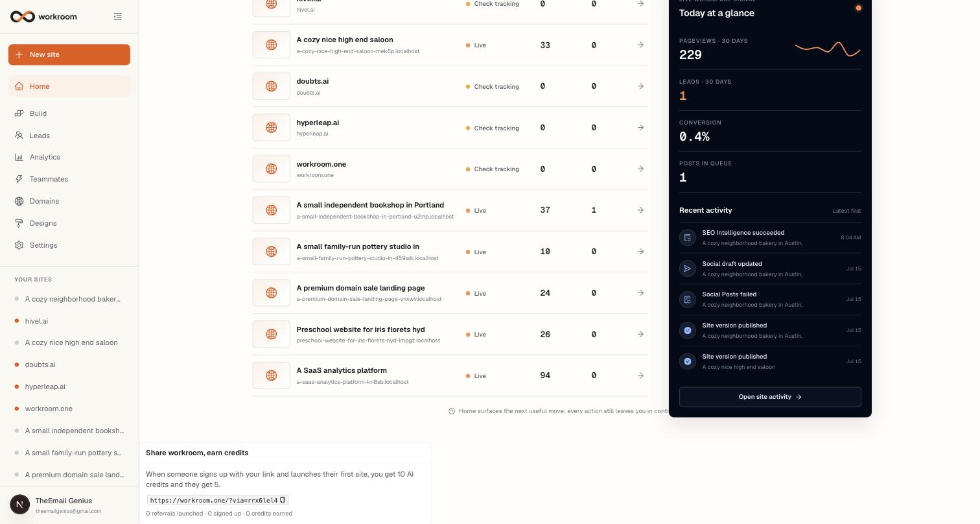Screen dimensions: 980x524
Task: Open Social Posts failed activity
Action: 770,299
